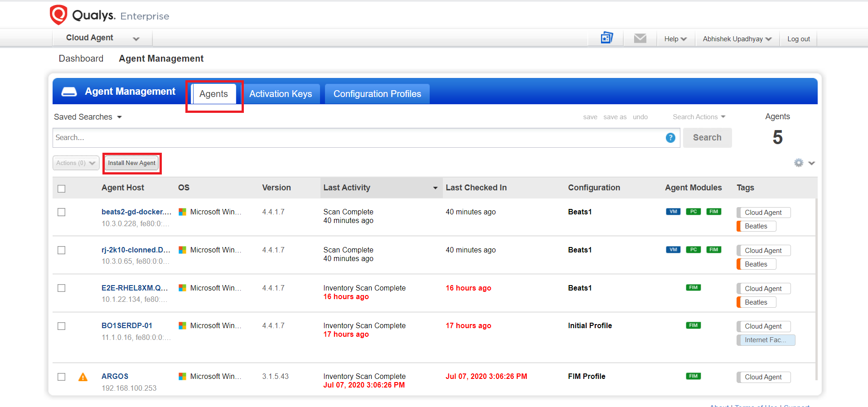Click the Qualys shield logo
Image resolution: width=868 pixels, height=407 pixels.
(58, 15)
